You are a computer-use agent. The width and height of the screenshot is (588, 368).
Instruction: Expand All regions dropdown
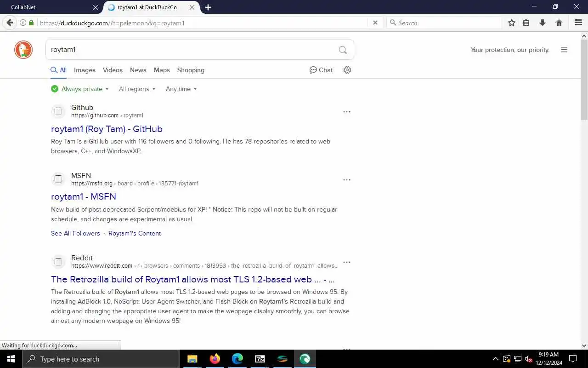(137, 89)
